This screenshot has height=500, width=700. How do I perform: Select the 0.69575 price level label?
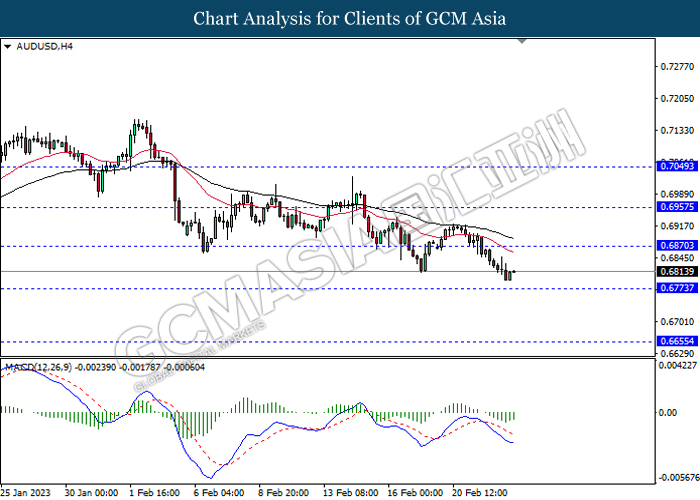coord(677,207)
